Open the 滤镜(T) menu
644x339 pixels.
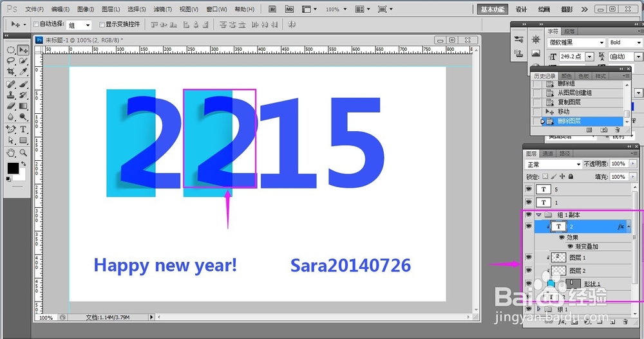coord(163,9)
